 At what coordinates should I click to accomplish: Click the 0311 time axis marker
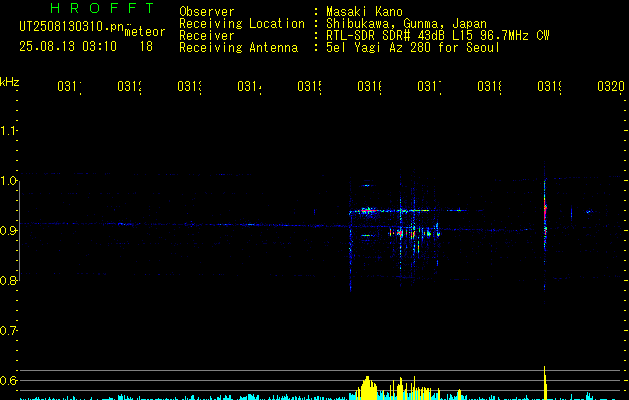69,86
